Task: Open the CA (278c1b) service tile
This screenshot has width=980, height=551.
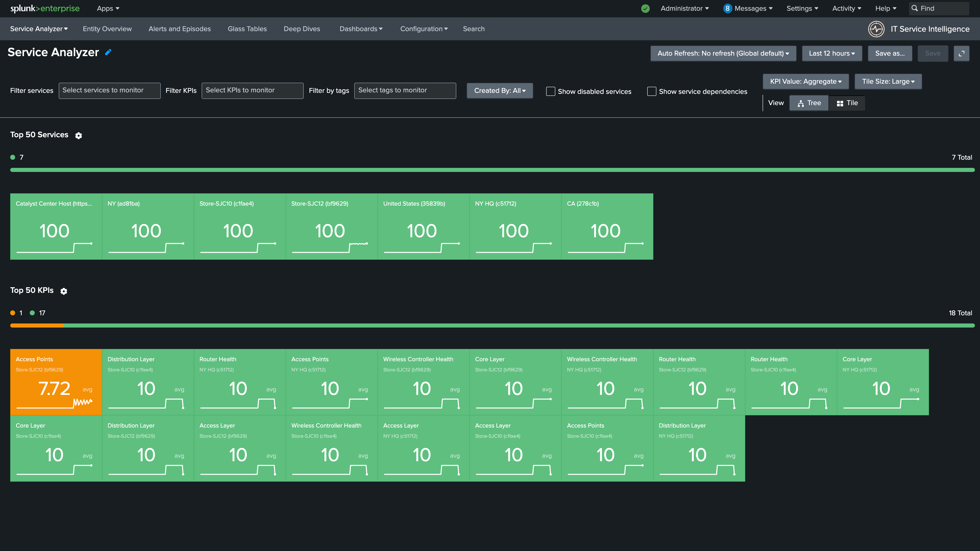Action: (x=607, y=227)
